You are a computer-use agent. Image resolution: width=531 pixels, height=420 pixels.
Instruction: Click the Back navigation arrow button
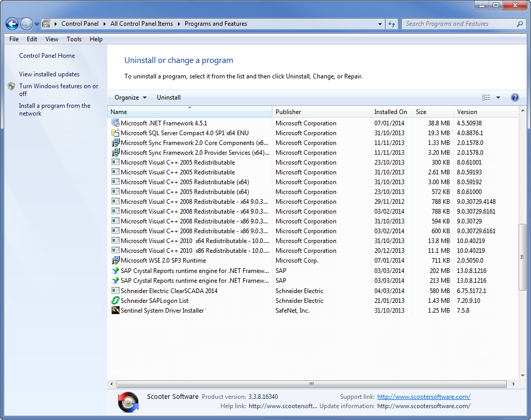[x=12, y=24]
